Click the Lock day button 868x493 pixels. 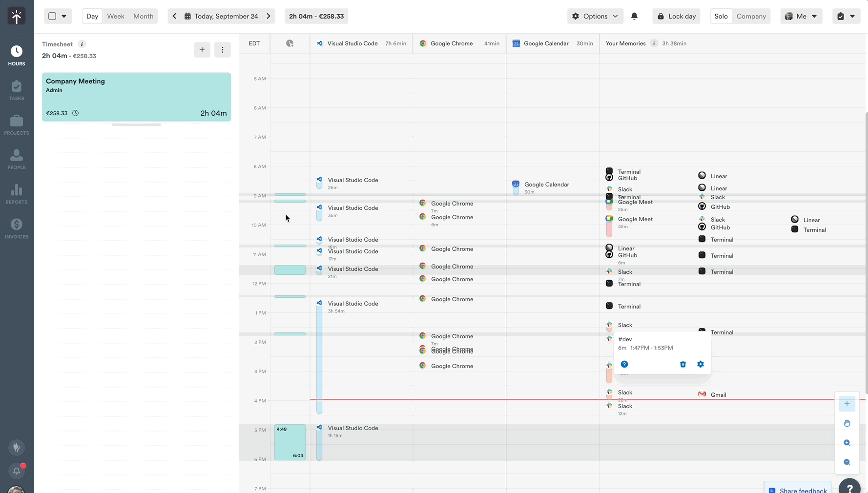point(676,16)
